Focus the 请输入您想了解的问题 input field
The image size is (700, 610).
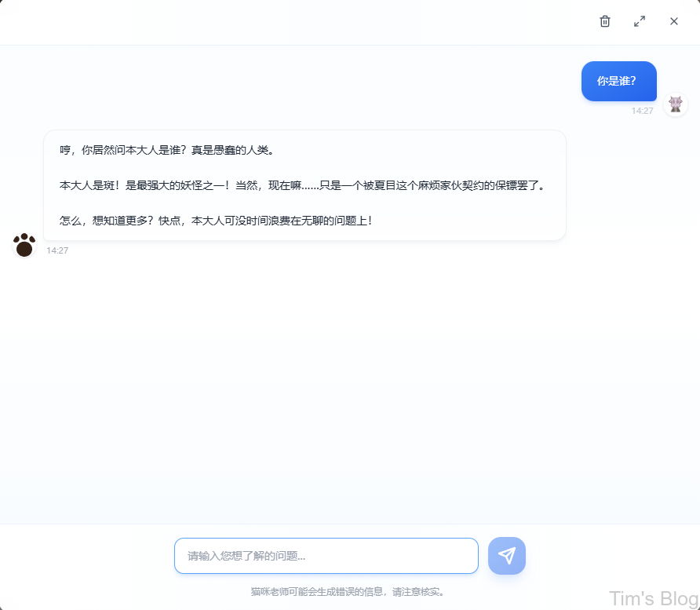coord(326,556)
